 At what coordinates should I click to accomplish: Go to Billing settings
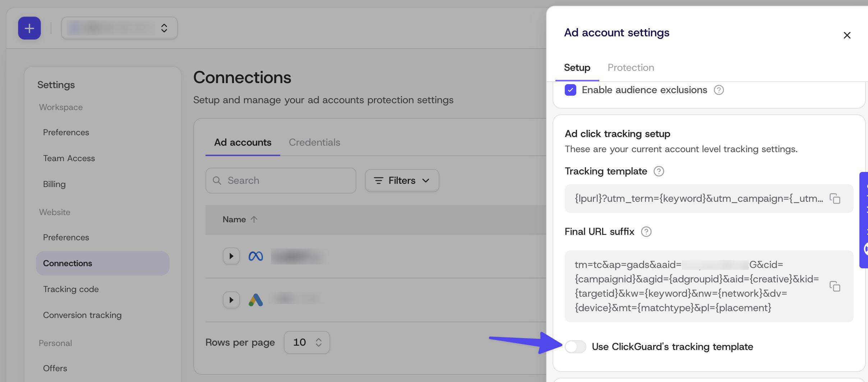pyautogui.click(x=54, y=184)
